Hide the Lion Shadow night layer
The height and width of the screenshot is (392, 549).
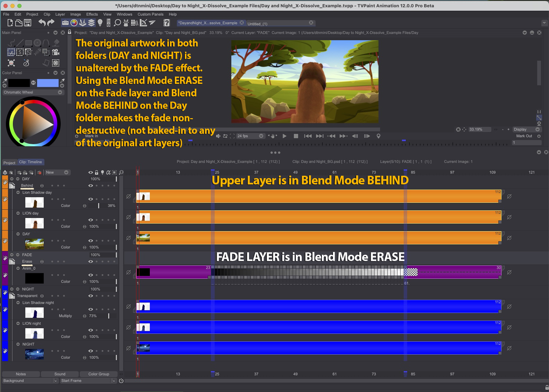point(91,309)
